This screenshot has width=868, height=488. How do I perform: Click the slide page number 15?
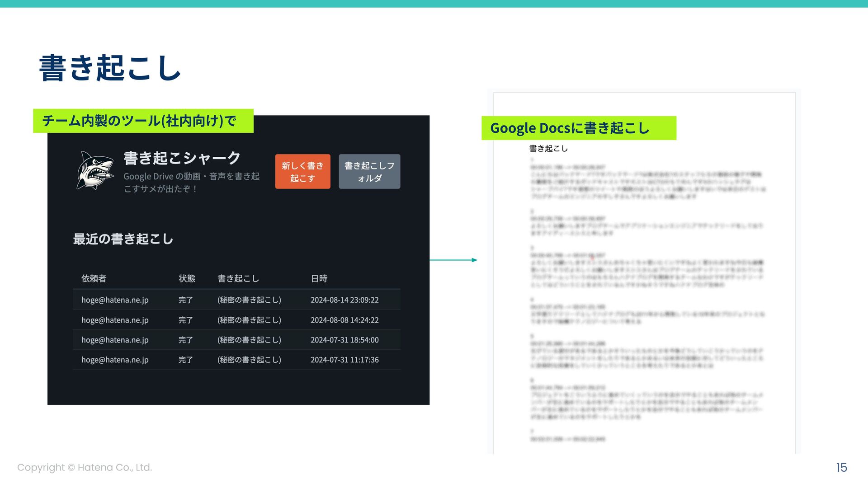841,467
